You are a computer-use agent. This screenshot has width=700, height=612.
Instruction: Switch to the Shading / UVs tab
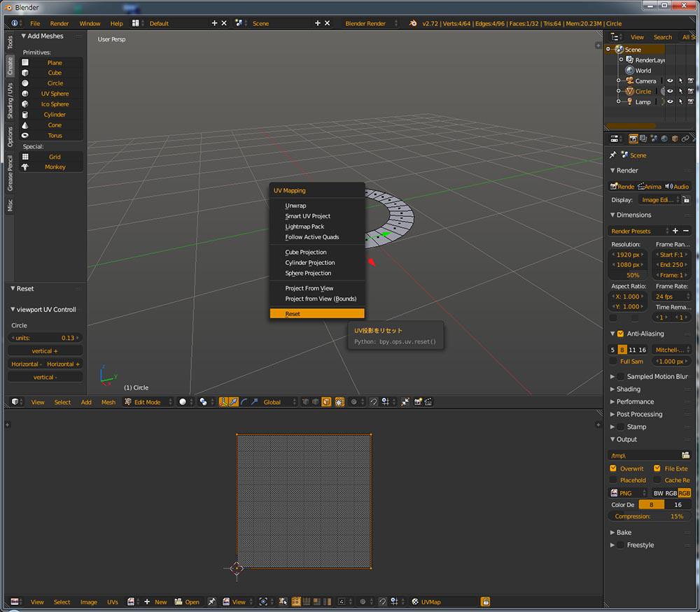pos(10,101)
